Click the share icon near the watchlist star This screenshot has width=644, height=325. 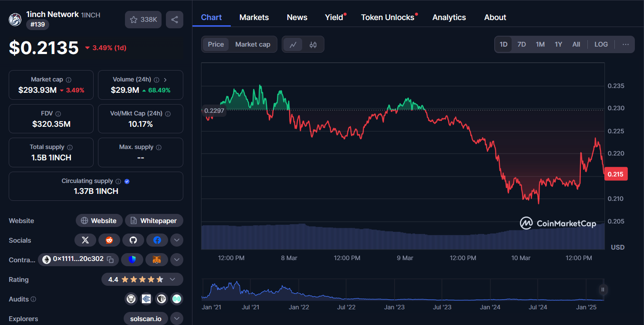175,20
